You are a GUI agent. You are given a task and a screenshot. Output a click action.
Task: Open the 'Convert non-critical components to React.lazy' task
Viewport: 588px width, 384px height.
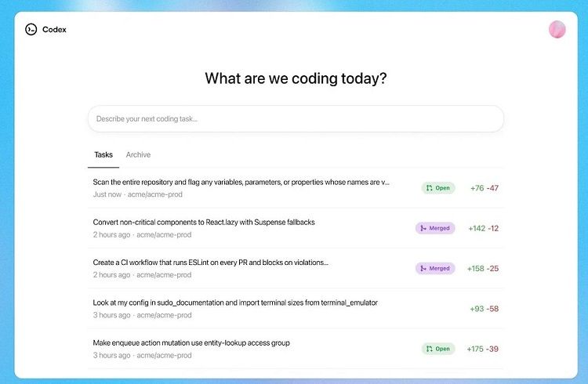point(296,228)
